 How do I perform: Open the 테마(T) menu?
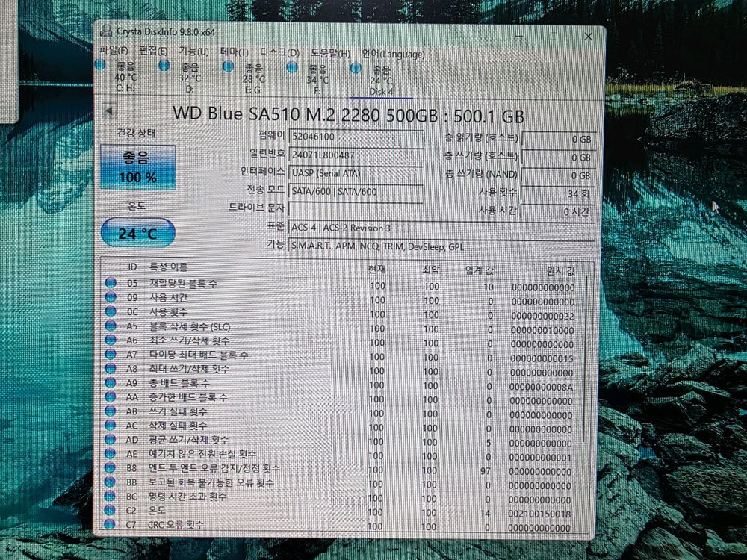click(233, 52)
